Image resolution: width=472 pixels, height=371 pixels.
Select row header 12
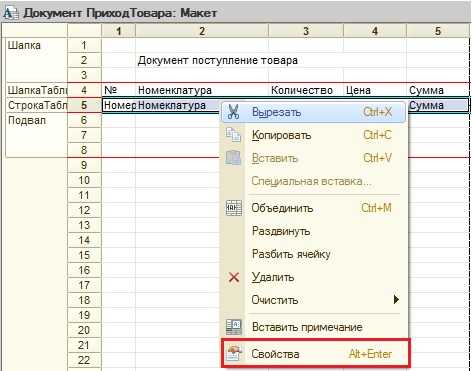pyautogui.click(x=84, y=210)
